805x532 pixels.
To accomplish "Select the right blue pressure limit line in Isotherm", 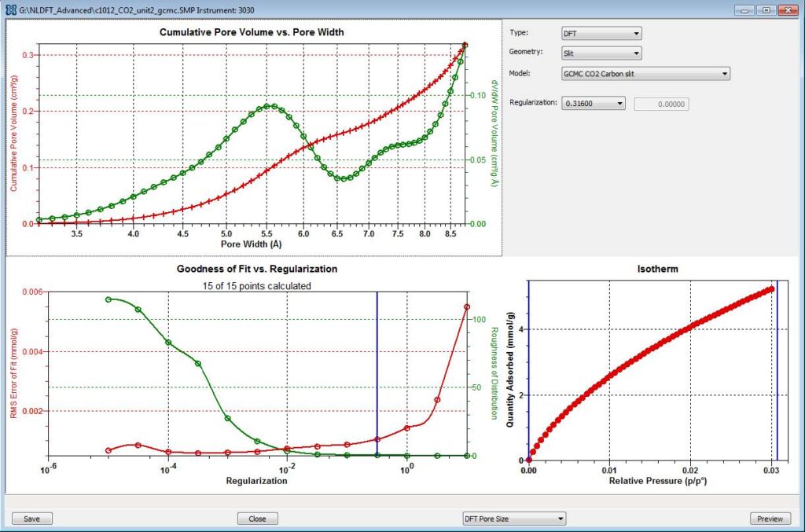I will click(777, 369).
